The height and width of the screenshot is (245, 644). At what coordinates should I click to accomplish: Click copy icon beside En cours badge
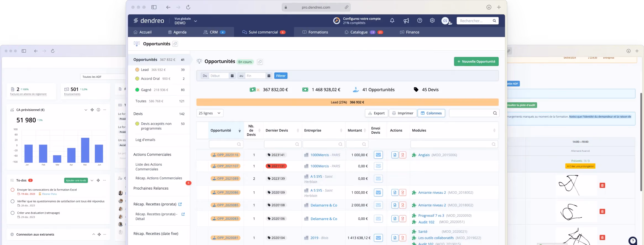(260, 62)
